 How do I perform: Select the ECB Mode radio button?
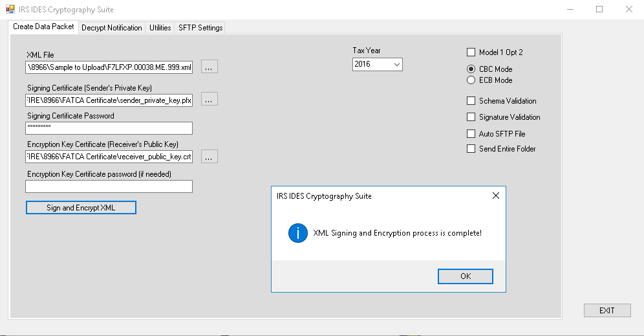471,80
